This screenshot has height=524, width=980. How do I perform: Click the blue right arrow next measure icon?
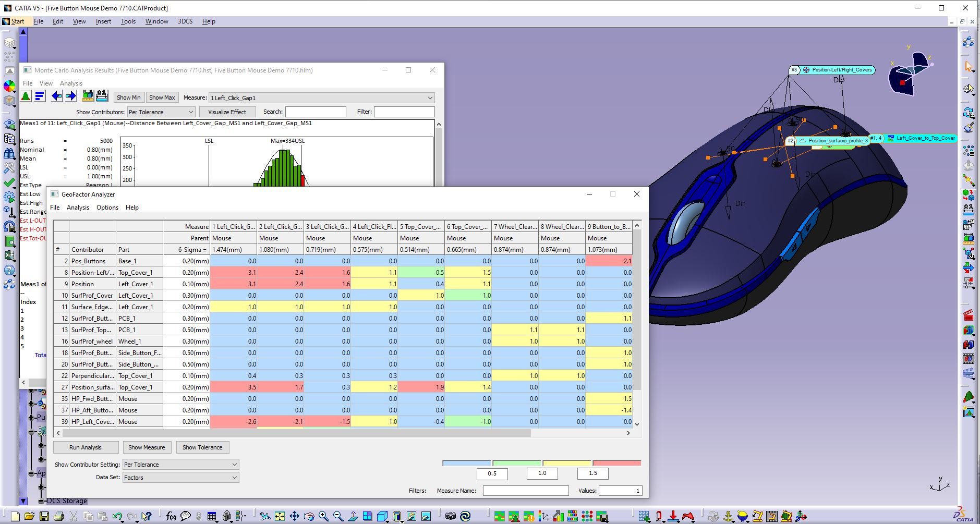point(71,96)
